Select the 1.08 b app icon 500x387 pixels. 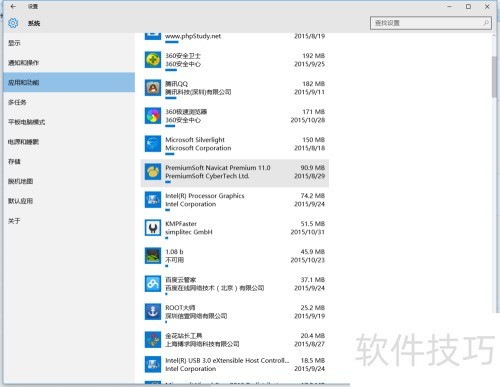click(153, 256)
